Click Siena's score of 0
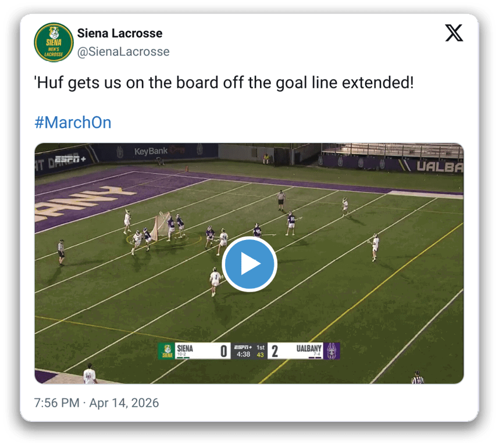 point(224,351)
